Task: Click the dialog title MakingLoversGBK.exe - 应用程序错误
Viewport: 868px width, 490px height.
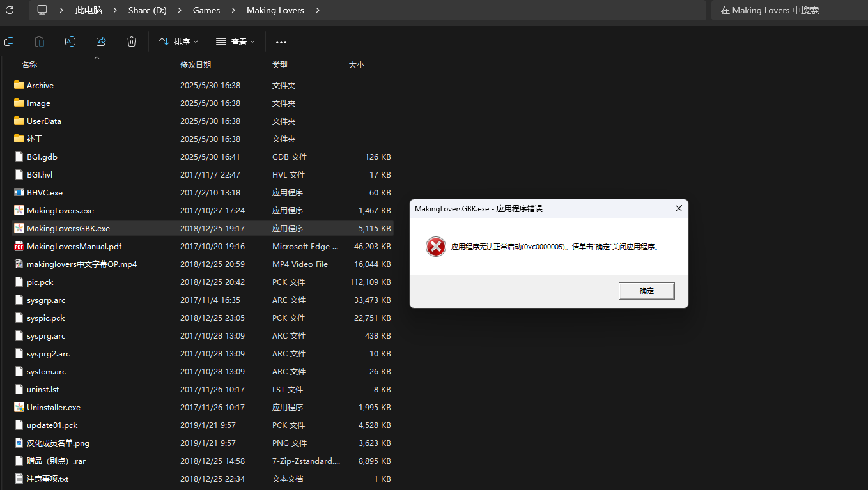Action: coord(479,208)
